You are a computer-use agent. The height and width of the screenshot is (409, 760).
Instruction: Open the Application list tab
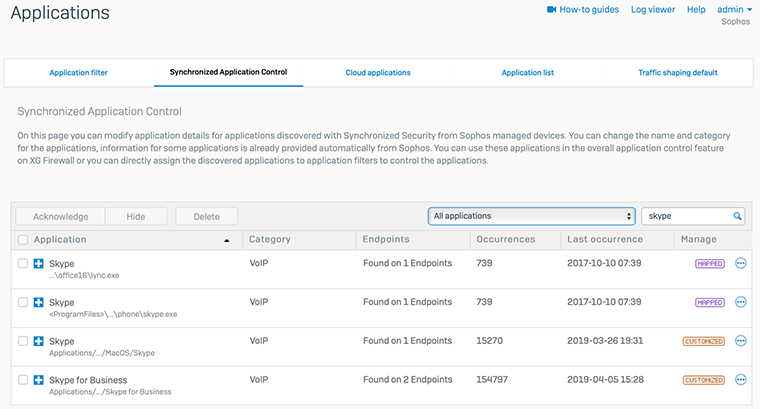click(528, 73)
